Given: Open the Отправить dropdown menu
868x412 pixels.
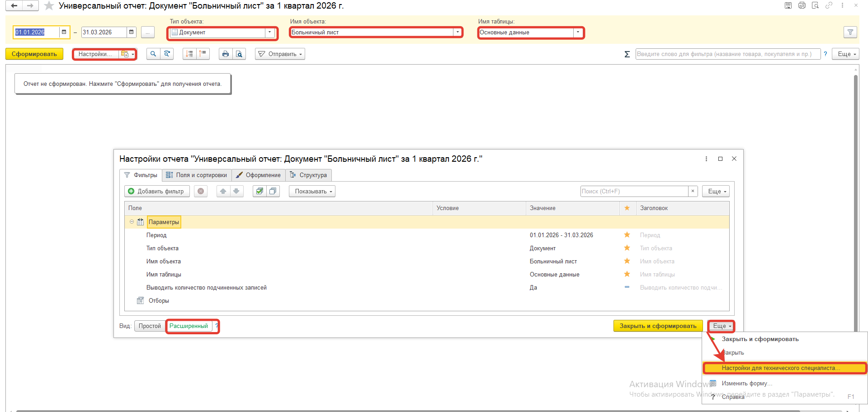Looking at the screenshot, I should (280, 54).
